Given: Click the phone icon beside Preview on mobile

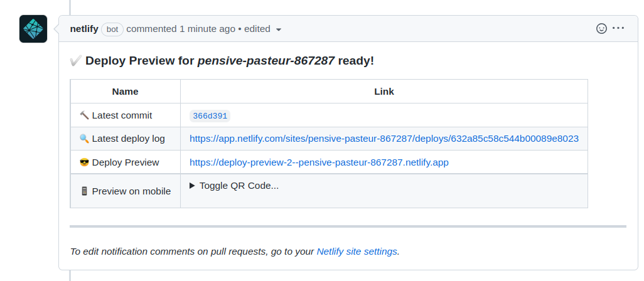Looking at the screenshot, I should click(84, 191).
